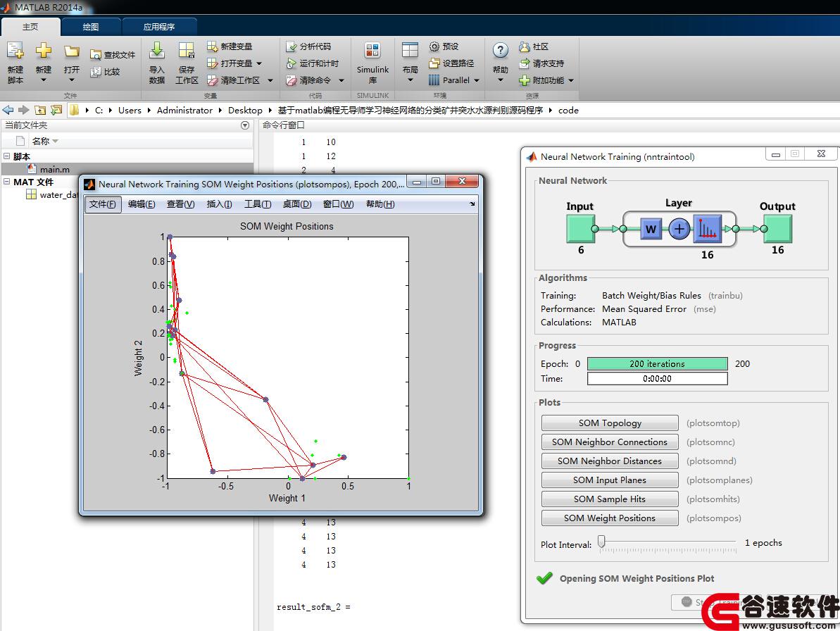Open Preferences (预设) gear icon

point(434,46)
